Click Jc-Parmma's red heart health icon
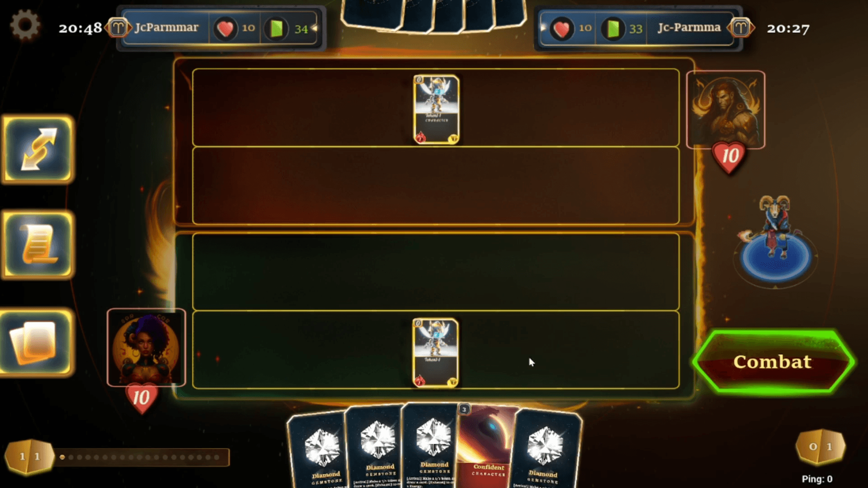 (x=561, y=29)
